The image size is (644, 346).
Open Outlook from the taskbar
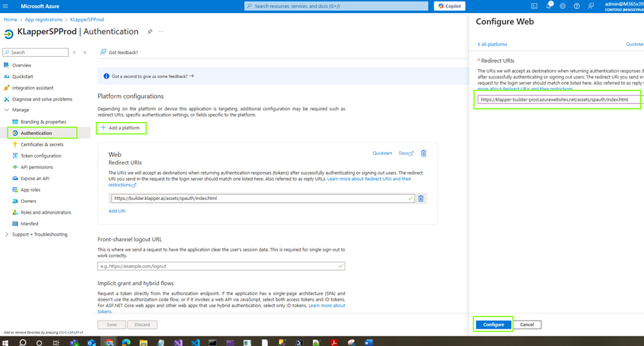point(91,343)
